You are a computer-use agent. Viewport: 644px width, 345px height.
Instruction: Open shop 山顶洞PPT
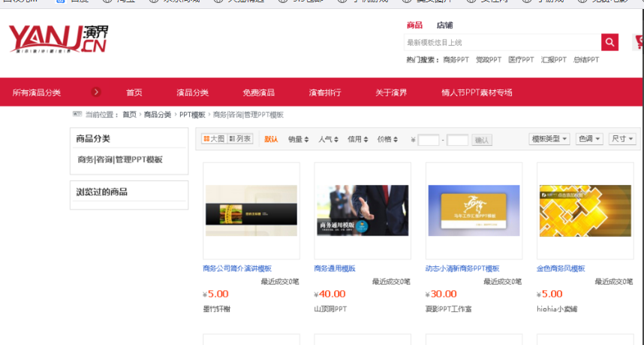pos(330,309)
